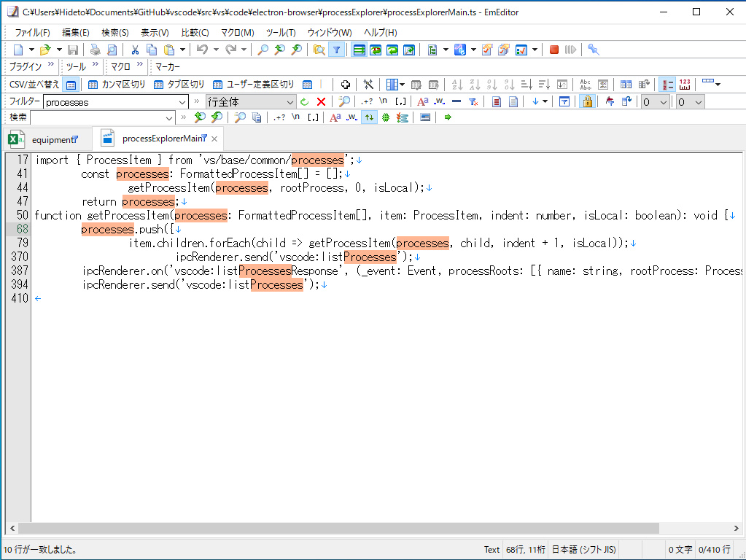Click the line number 370 in gutter
The height and width of the screenshot is (560, 746).
point(20,257)
